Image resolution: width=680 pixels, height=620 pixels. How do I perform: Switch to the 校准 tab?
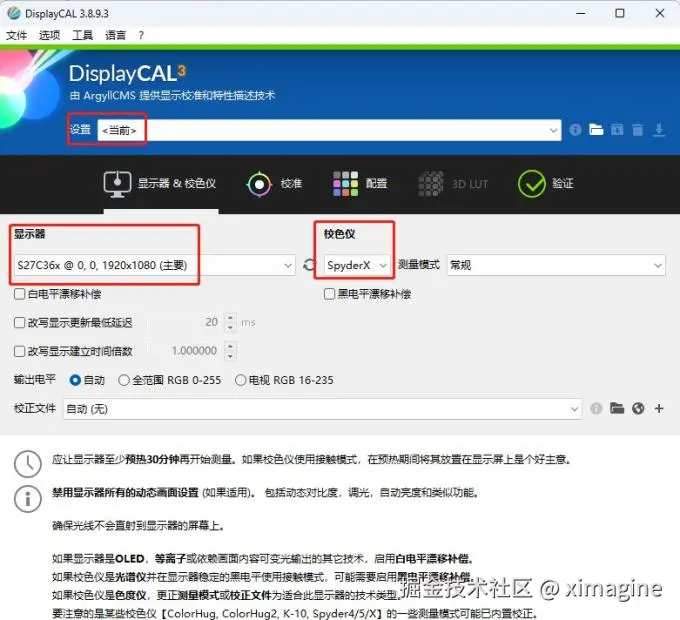(x=274, y=184)
